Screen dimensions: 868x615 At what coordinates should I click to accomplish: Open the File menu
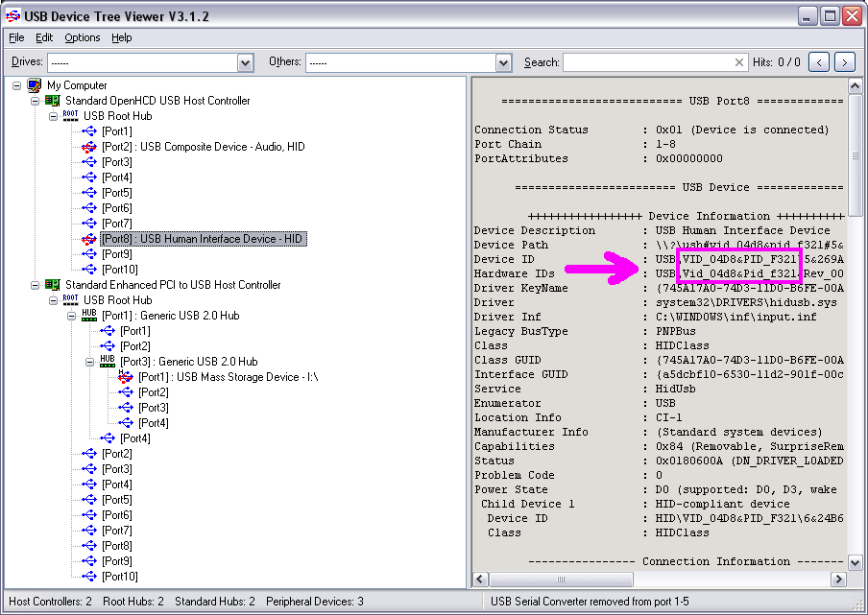(x=15, y=37)
